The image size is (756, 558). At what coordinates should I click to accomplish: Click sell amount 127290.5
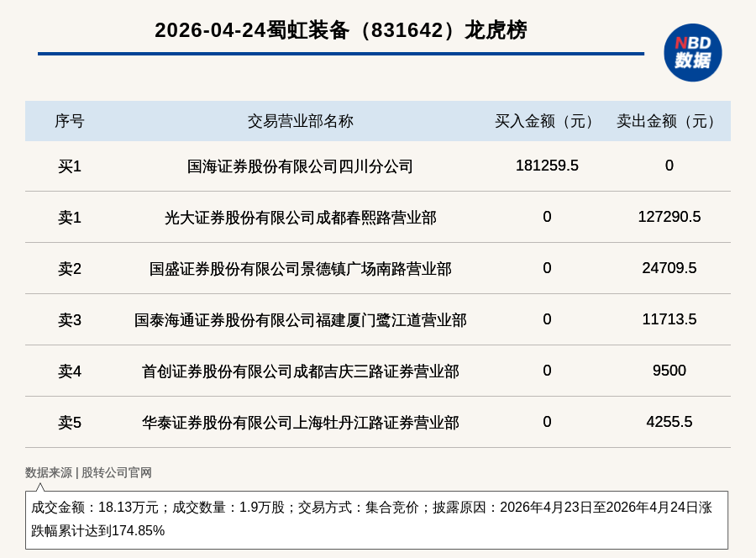[669, 217]
